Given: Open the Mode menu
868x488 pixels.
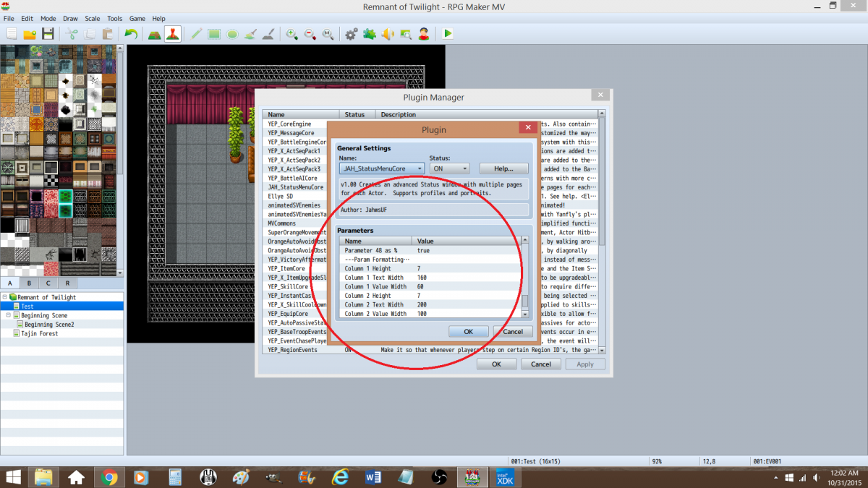Looking at the screenshot, I should pos(48,18).
